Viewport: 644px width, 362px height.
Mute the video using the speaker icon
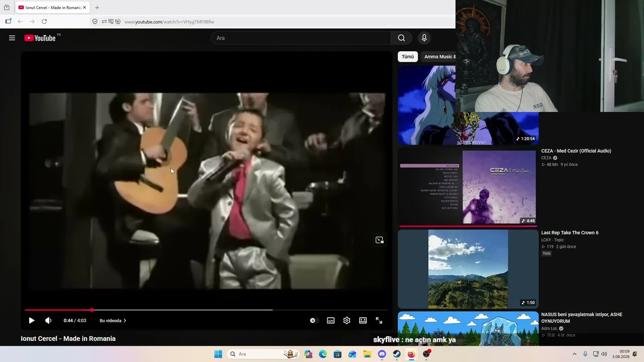tap(48, 320)
